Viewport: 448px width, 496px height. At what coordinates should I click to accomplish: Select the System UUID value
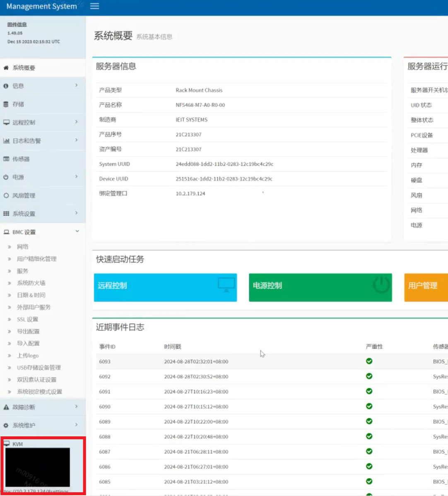[x=225, y=164]
